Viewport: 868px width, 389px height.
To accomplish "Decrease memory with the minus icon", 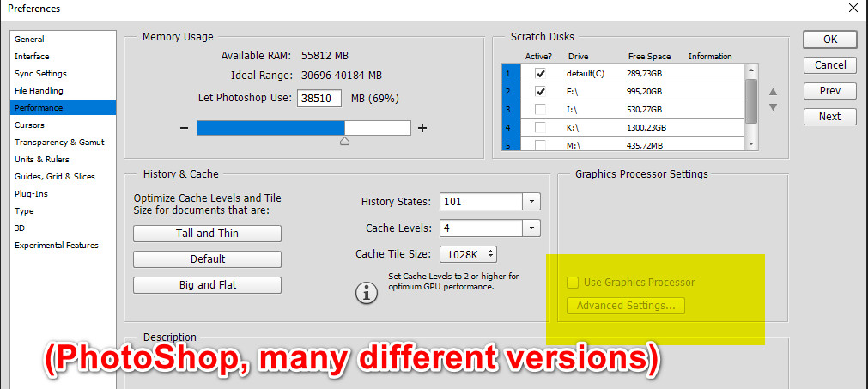I will (185, 128).
